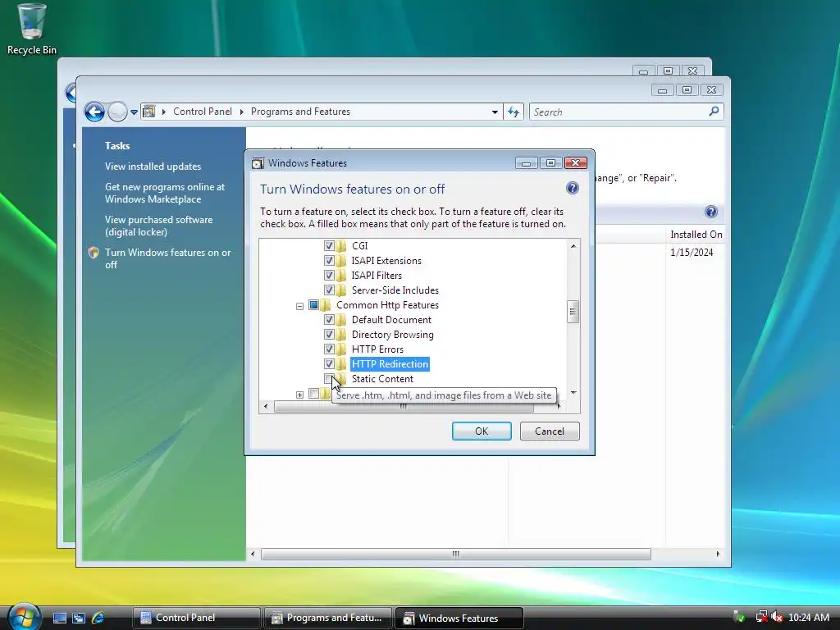Click the search magnifier icon

[714, 112]
